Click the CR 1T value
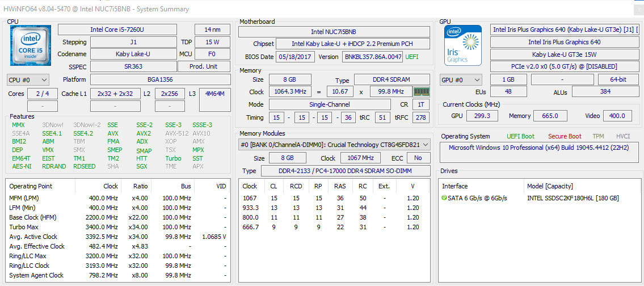Screen dimensions: 644x286 (421, 105)
